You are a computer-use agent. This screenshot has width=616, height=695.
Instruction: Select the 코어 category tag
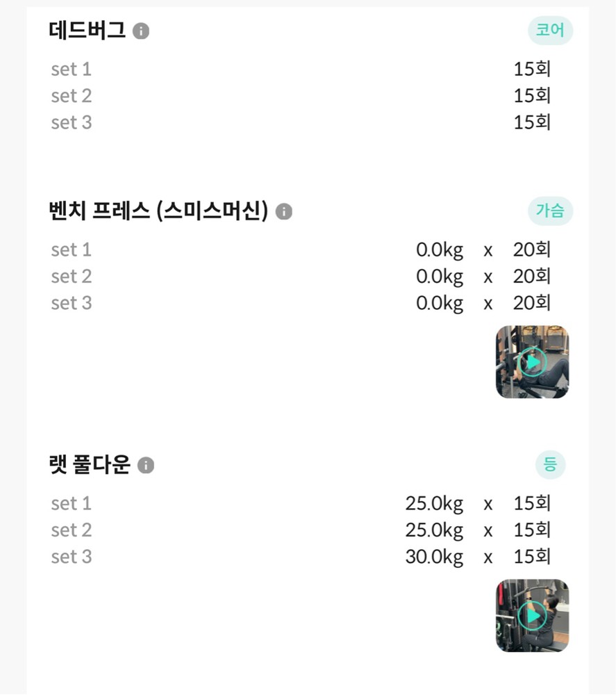[550, 31]
